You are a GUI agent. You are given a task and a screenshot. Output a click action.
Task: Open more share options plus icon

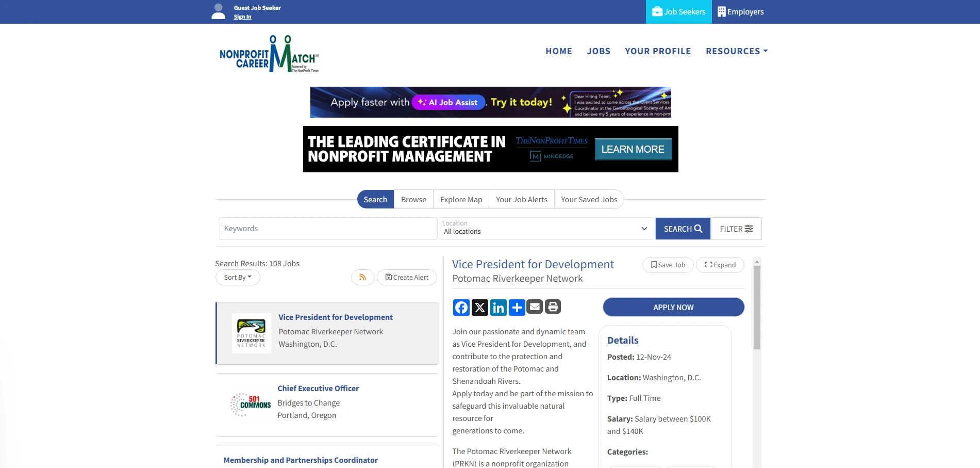point(517,308)
